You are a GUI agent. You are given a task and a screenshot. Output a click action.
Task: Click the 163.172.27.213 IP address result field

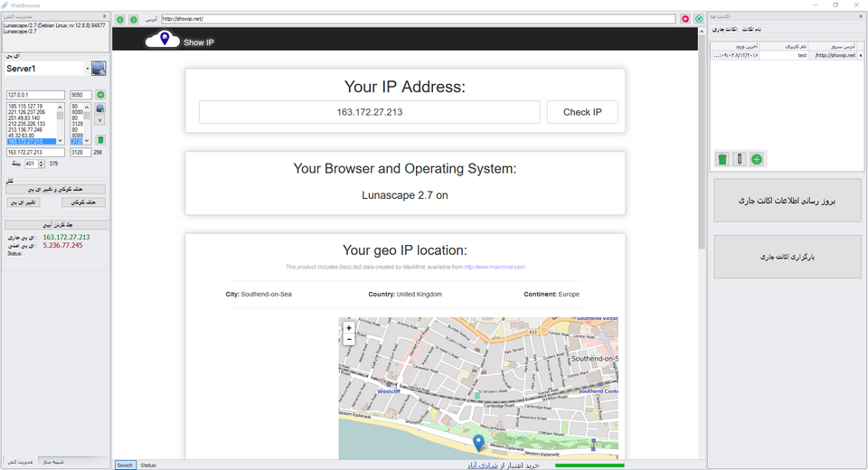click(x=369, y=112)
